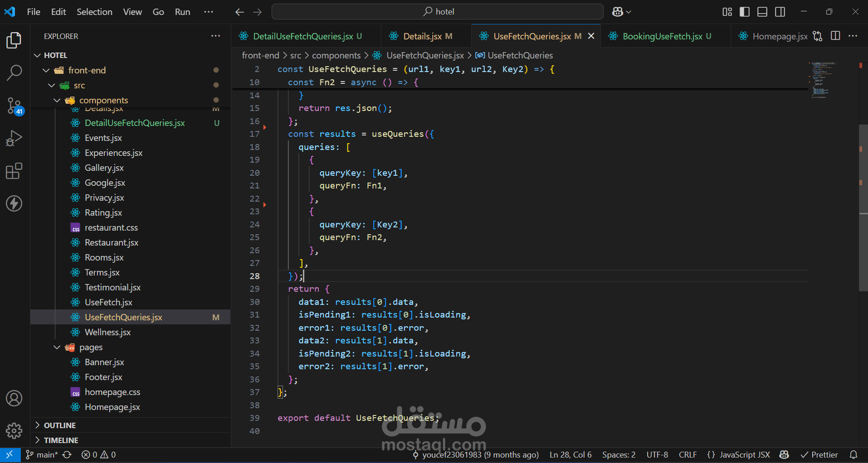This screenshot has width=868, height=463.
Task: Click components in the breadcrumb path
Action: (336, 55)
